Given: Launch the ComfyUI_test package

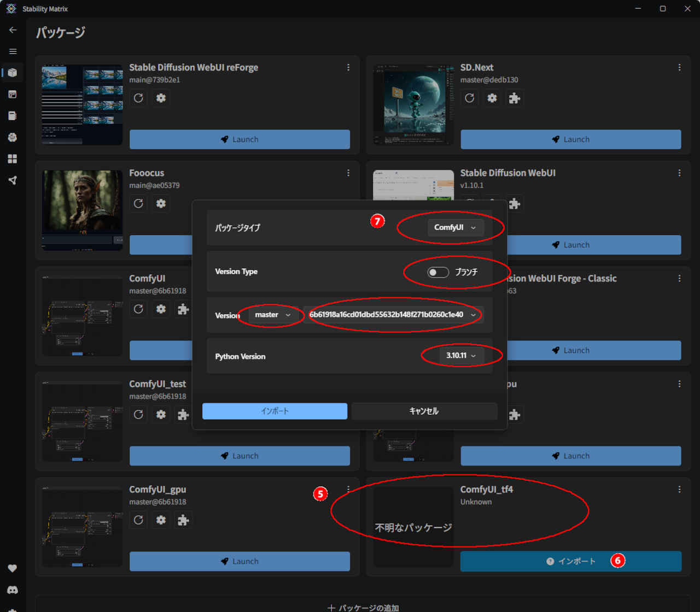Looking at the screenshot, I should (240, 456).
